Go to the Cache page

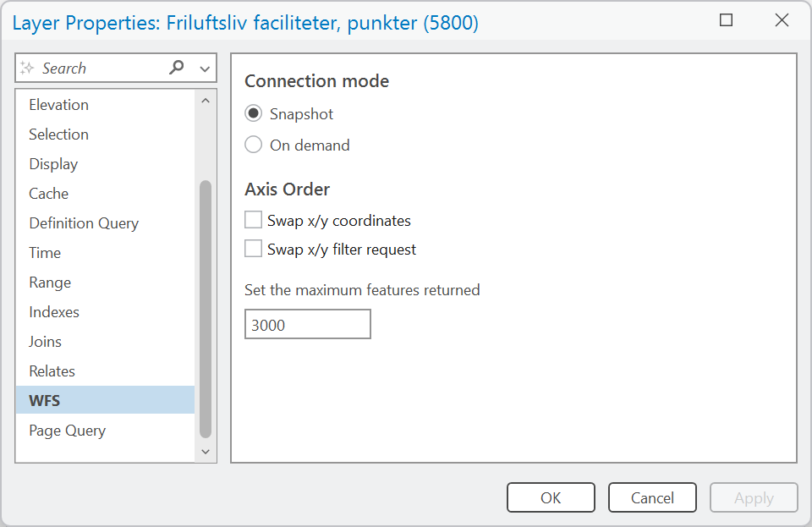click(48, 194)
